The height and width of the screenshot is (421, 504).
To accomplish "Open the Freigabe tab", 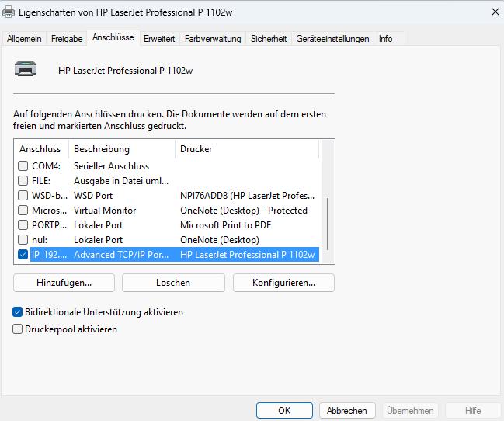I will pyautogui.click(x=67, y=39).
